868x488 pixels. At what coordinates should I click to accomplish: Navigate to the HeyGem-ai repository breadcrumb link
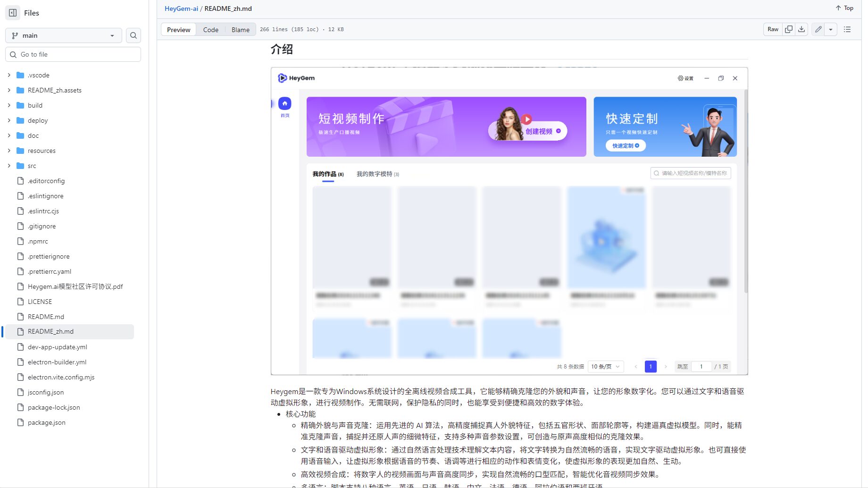coord(181,8)
